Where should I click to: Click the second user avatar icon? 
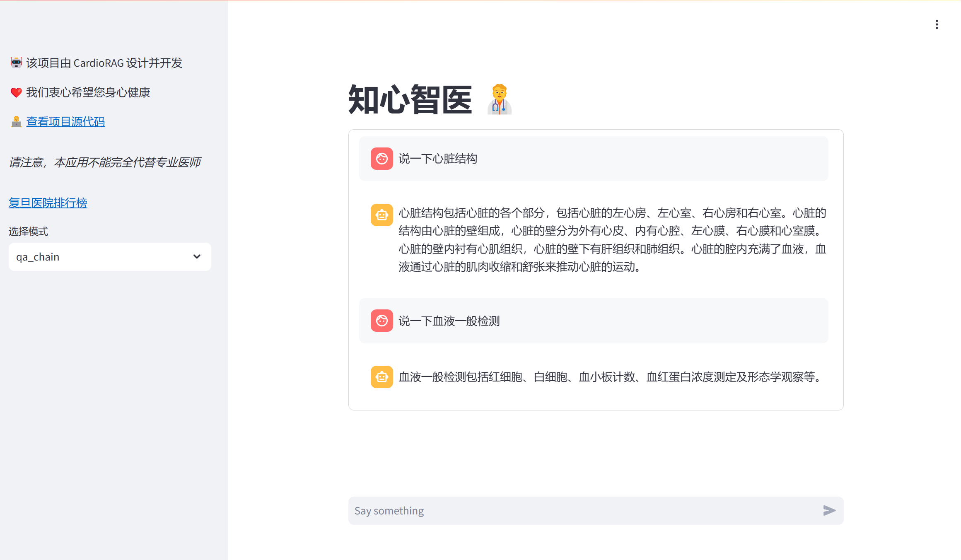382,321
